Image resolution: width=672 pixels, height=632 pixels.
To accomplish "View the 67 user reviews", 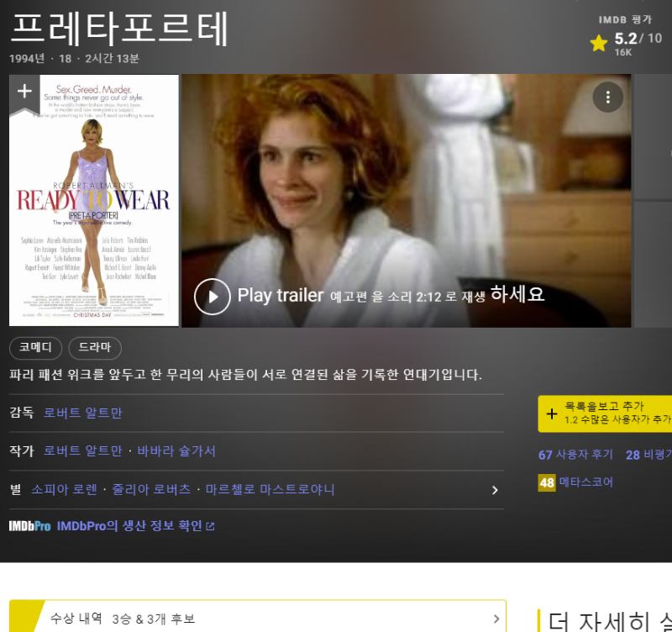I will click(x=575, y=455).
